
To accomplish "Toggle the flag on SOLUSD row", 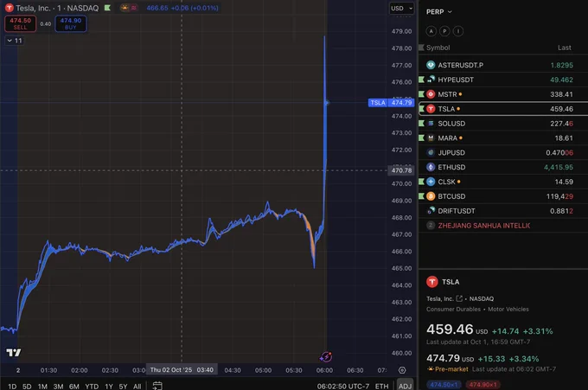I will tap(421, 124).
